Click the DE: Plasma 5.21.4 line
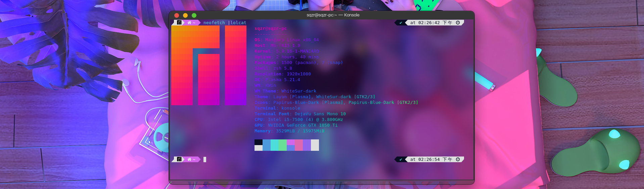This screenshot has width=644, height=189. [x=277, y=80]
